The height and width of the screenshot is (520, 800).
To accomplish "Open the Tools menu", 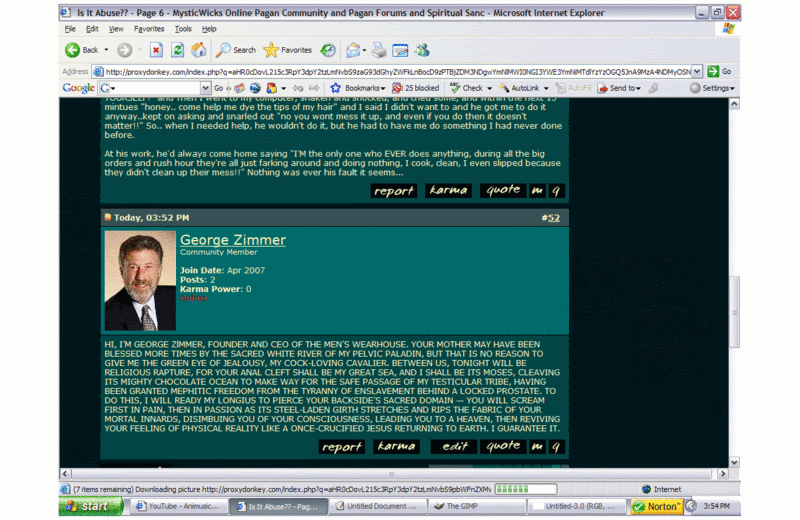I will point(183,29).
